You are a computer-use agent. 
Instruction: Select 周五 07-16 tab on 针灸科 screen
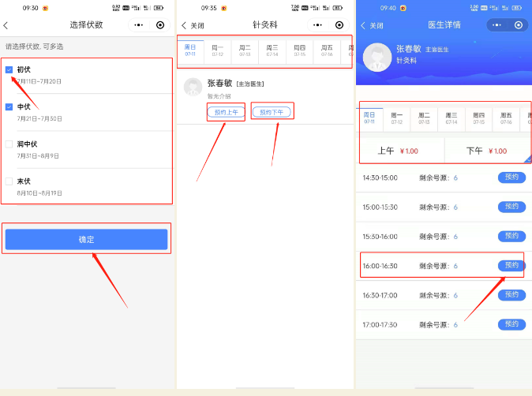pos(327,50)
